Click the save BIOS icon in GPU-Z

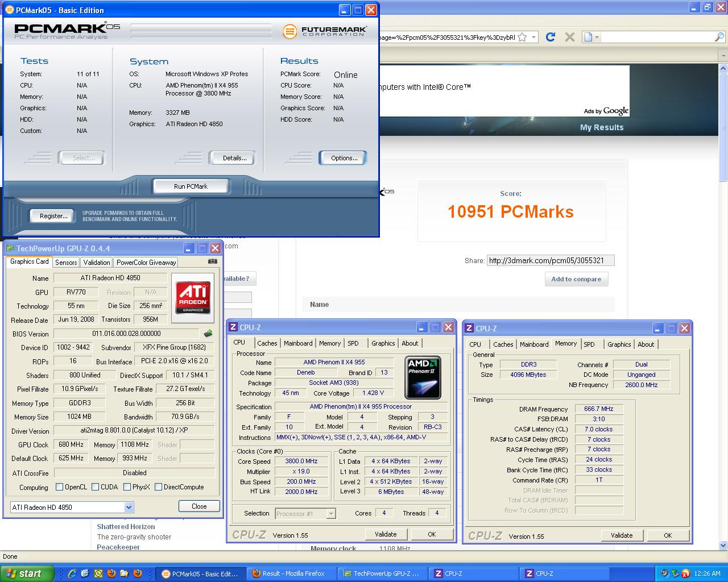tap(208, 334)
